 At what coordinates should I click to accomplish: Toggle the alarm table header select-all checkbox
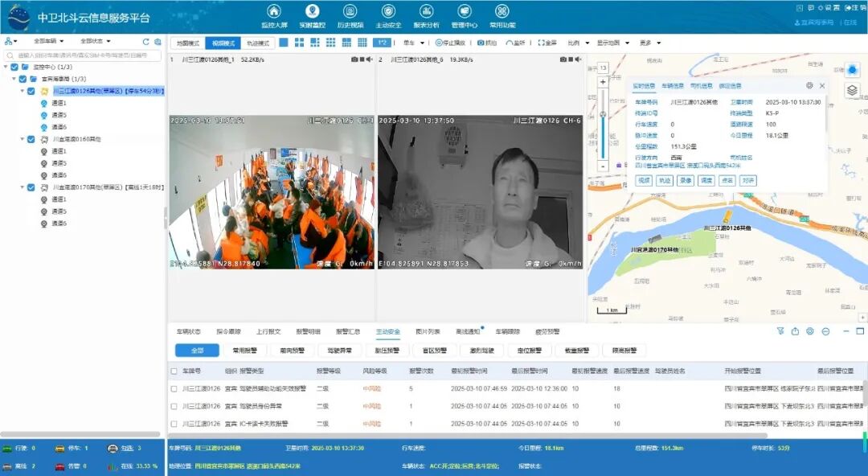[174, 371]
